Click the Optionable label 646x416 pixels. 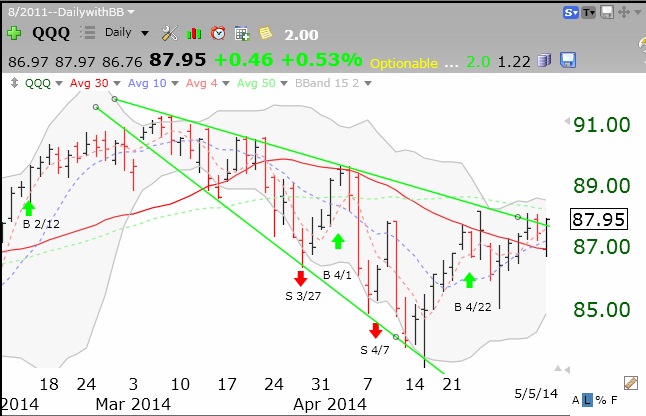404,63
